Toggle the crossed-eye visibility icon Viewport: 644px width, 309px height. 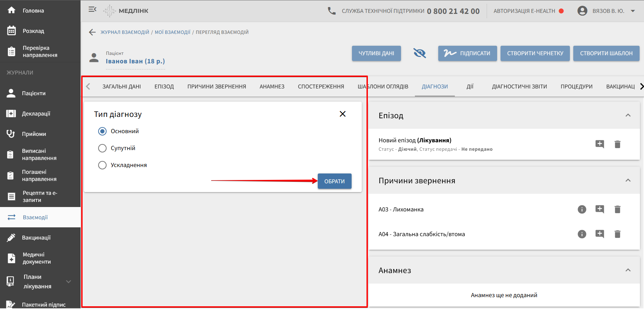click(x=419, y=53)
